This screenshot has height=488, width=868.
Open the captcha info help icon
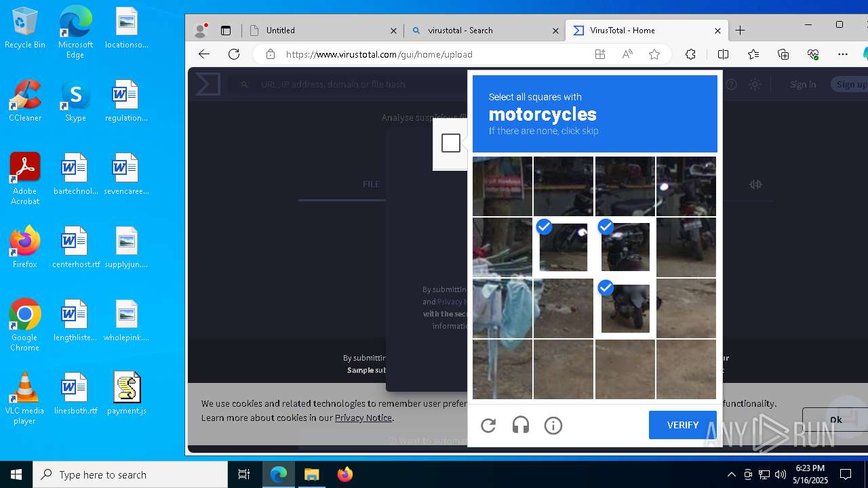pos(553,426)
